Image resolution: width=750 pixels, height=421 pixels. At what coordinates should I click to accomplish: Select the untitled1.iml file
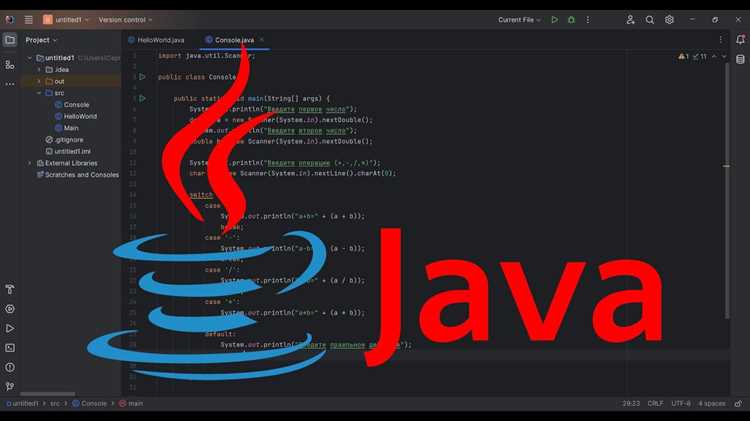tap(68, 151)
